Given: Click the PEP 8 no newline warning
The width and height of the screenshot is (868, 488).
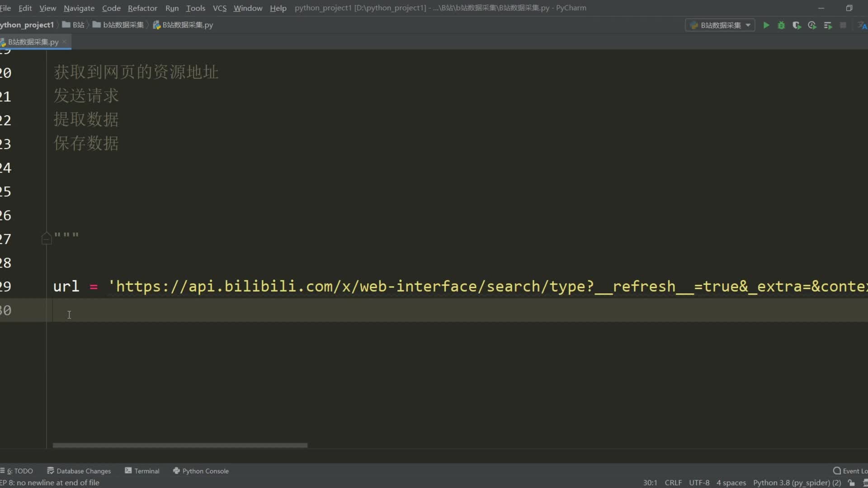Looking at the screenshot, I should tap(50, 483).
